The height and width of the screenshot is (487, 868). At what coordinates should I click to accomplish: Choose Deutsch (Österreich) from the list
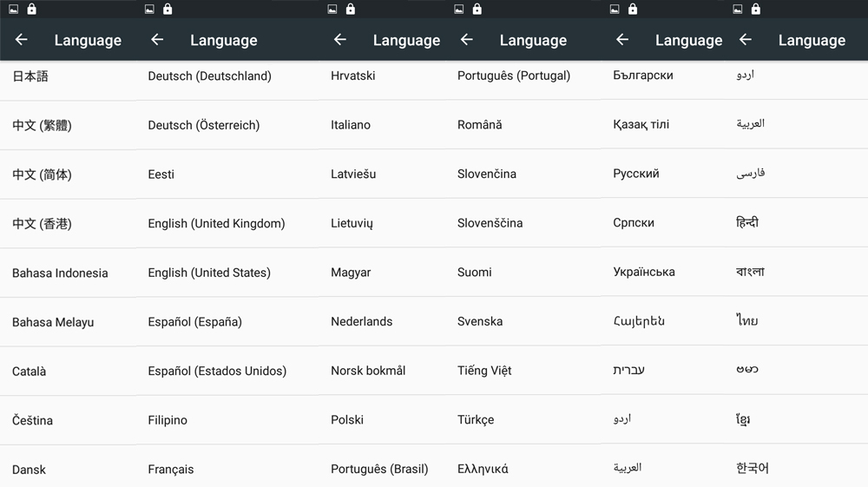[204, 125]
